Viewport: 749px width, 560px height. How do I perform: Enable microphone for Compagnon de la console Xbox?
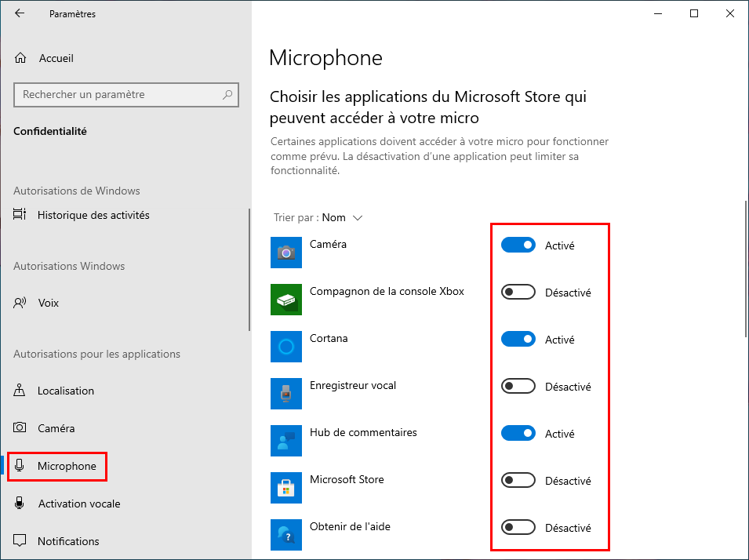(518, 292)
